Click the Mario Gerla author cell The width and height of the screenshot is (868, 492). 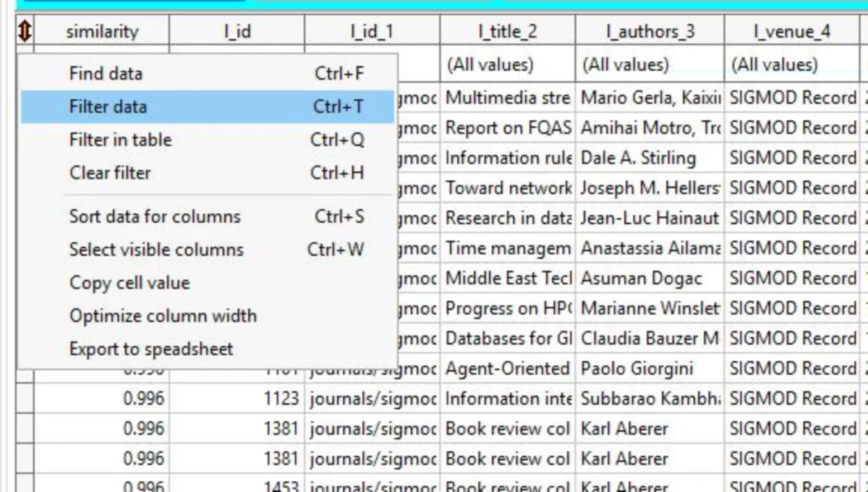point(650,98)
